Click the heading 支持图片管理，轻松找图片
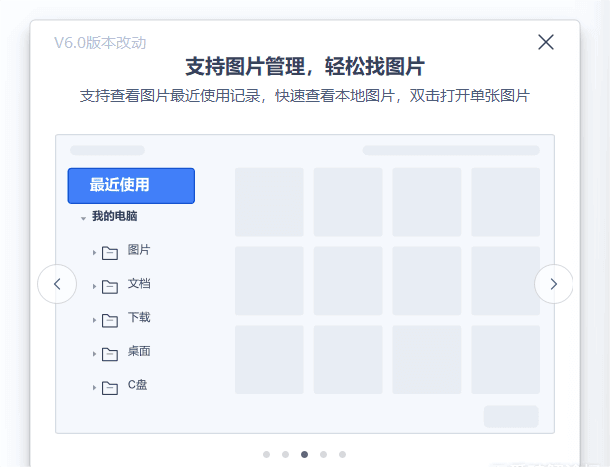This screenshot has height=467, width=610. point(305,66)
